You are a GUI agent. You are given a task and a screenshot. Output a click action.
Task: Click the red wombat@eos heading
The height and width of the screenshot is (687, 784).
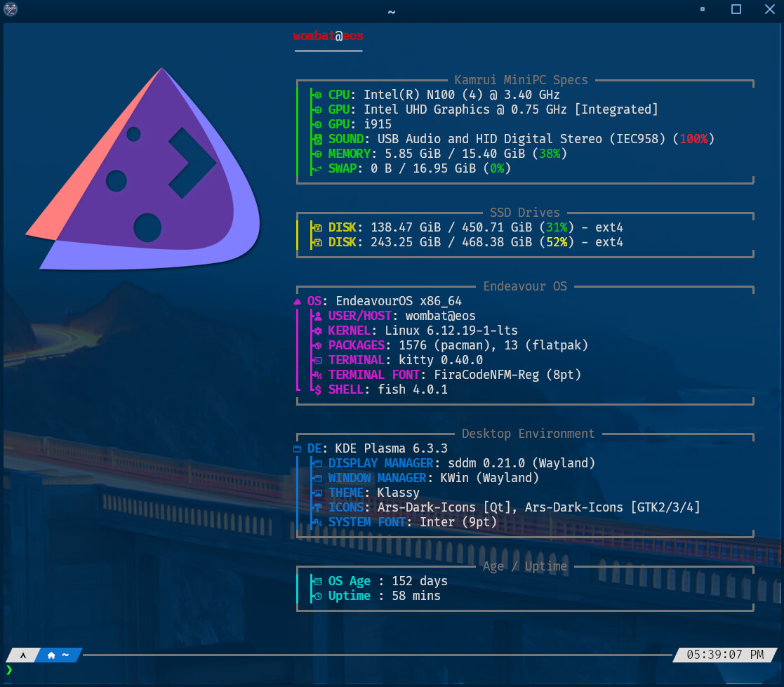coord(328,36)
